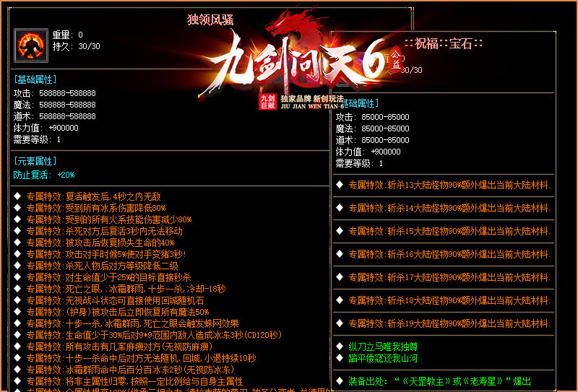Select the 独领风骚 title text
Screen dimensions: 578x392
click(x=210, y=20)
